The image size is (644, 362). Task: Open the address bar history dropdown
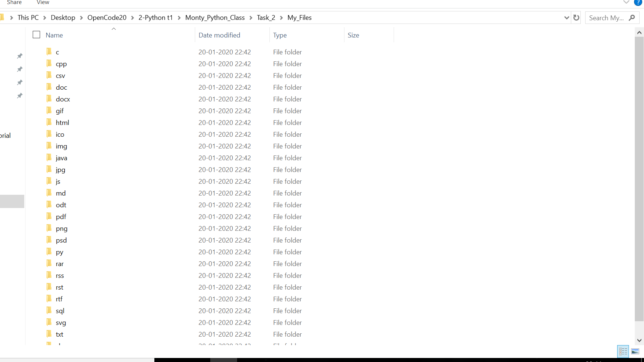(566, 17)
